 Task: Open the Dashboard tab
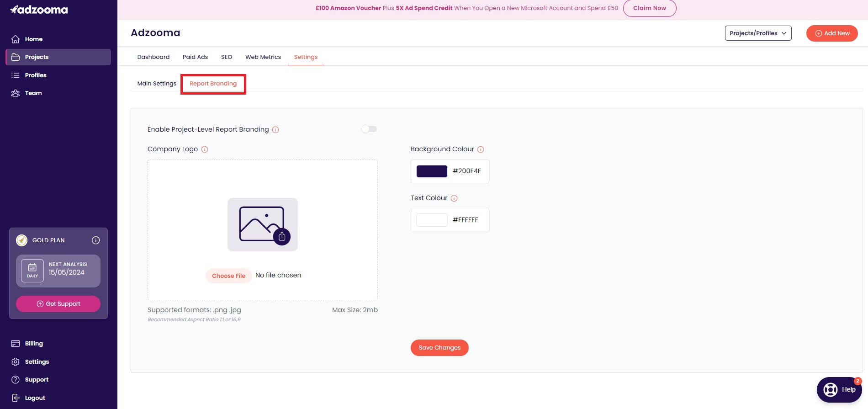click(153, 57)
